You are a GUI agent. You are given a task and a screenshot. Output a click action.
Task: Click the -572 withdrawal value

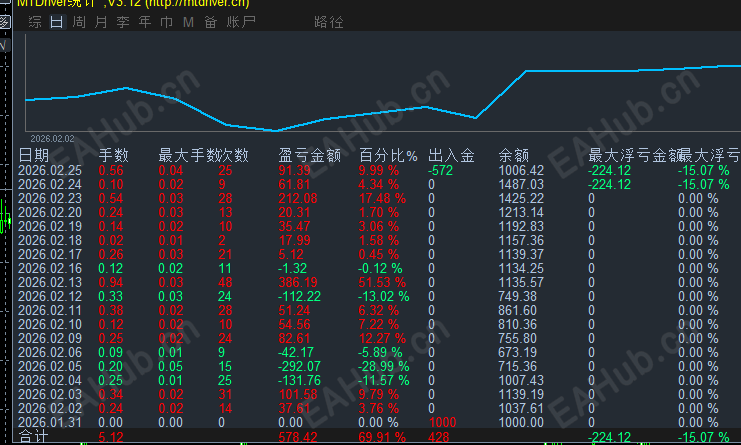point(440,171)
